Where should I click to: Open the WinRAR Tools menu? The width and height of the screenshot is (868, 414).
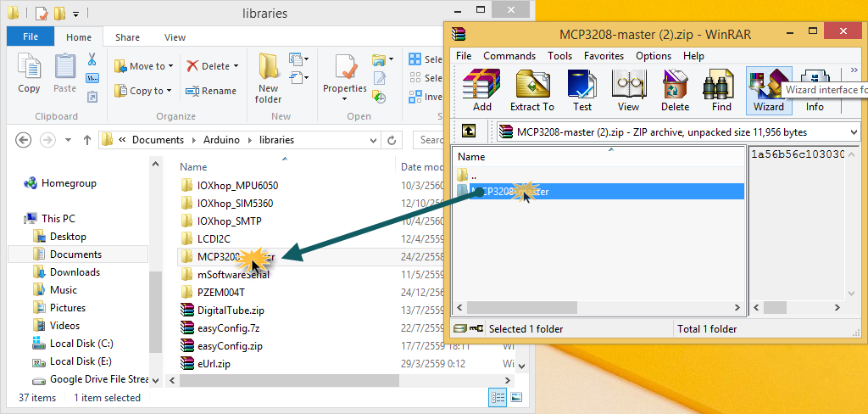(559, 56)
